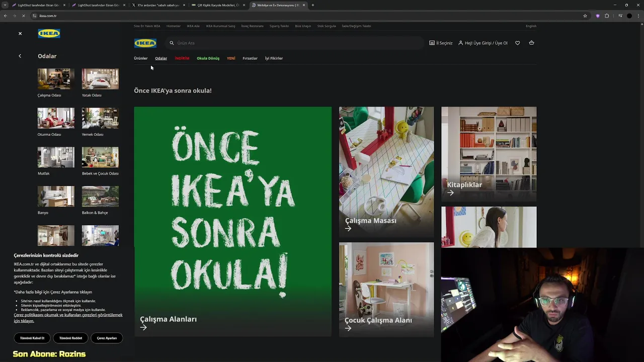The width and height of the screenshot is (644, 362).
Task: Click the Tümünü Kabul Et cookie button
Action: [32, 338]
